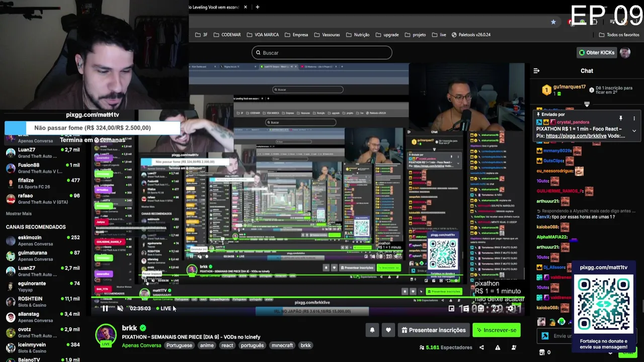Image resolution: width=644 pixels, height=362 pixels.
Task: Open Paletools v26.0.24 bookmark
Action: 471,35
